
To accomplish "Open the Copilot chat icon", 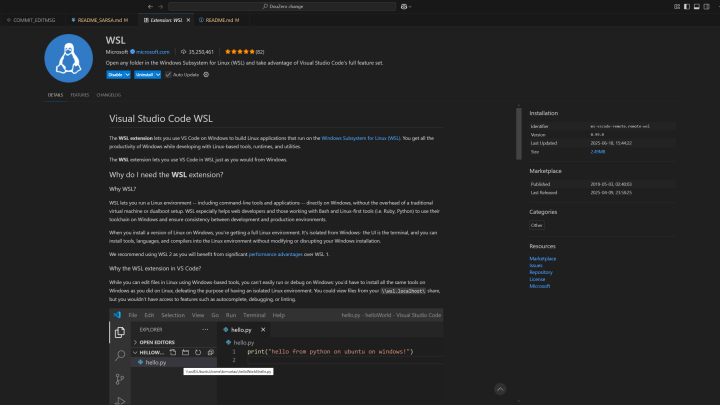I will [404, 6].
